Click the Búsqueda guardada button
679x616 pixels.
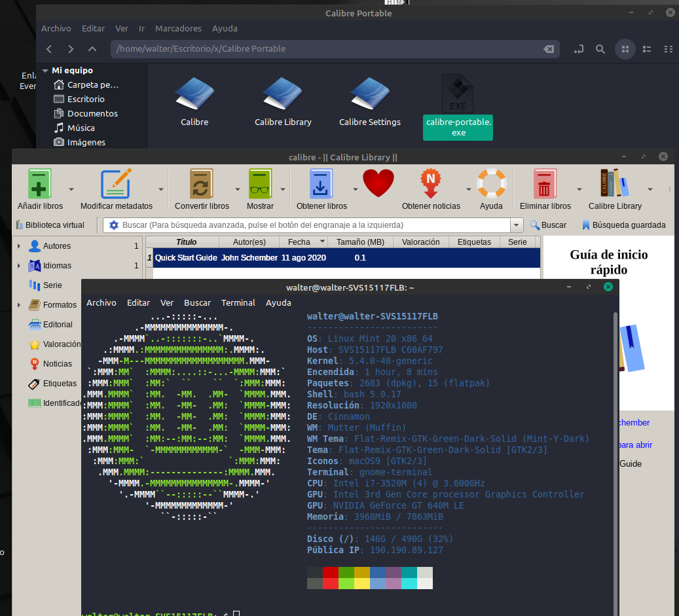(623, 225)
